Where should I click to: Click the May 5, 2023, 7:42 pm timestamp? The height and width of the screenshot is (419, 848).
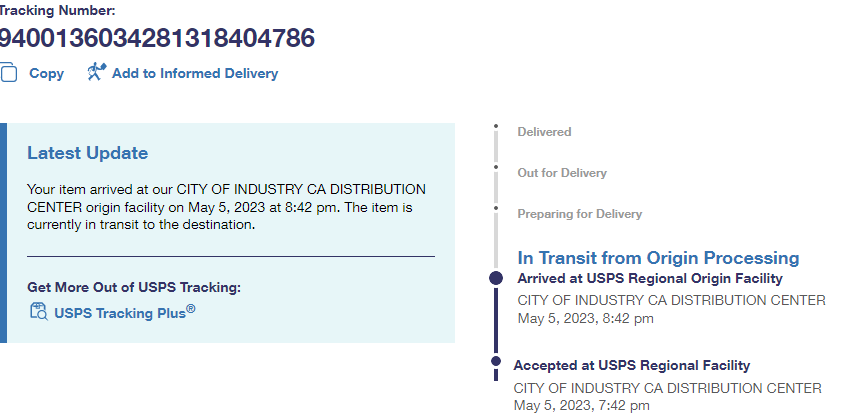click(x=581, y=406)
